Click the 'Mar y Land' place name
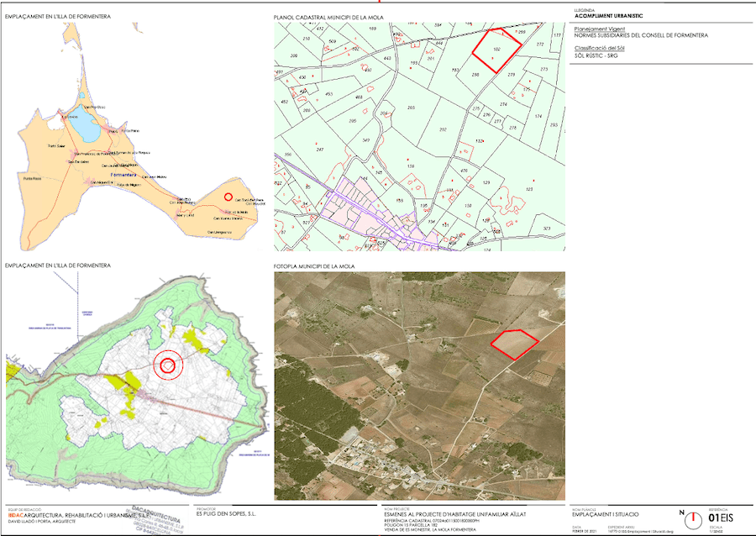Screen dimensions: 756x536 point(185,215)
